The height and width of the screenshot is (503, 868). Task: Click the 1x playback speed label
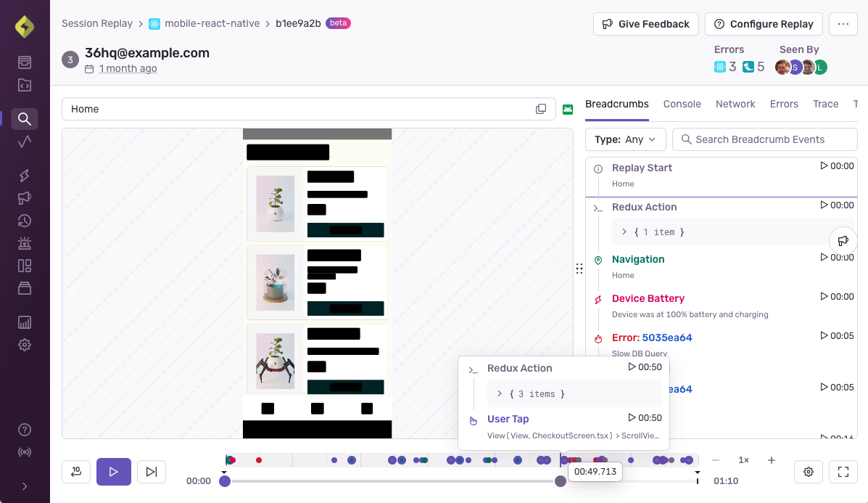pyautogui.click(x=743, y=460)
